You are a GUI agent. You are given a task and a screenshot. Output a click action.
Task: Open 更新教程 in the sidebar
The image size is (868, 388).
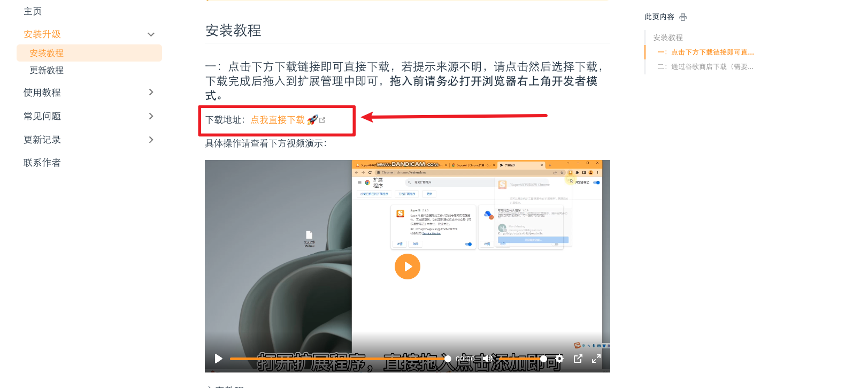click(47, 70)
